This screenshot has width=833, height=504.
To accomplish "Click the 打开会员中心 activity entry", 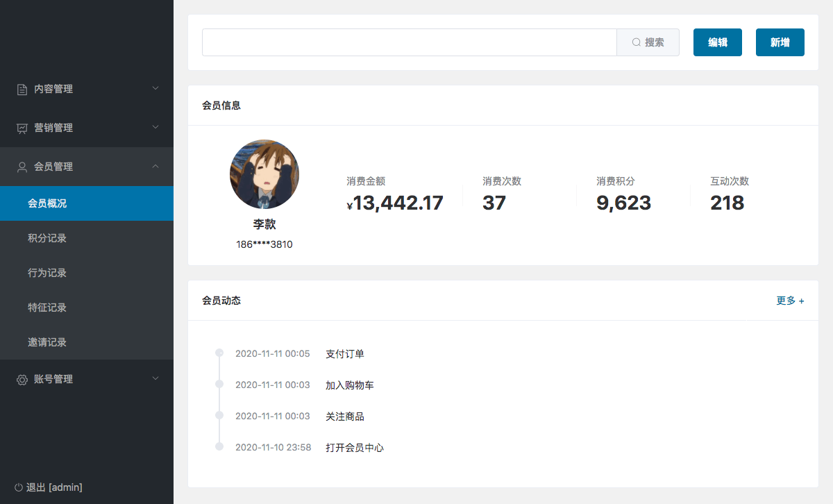I will pos(355,448).
